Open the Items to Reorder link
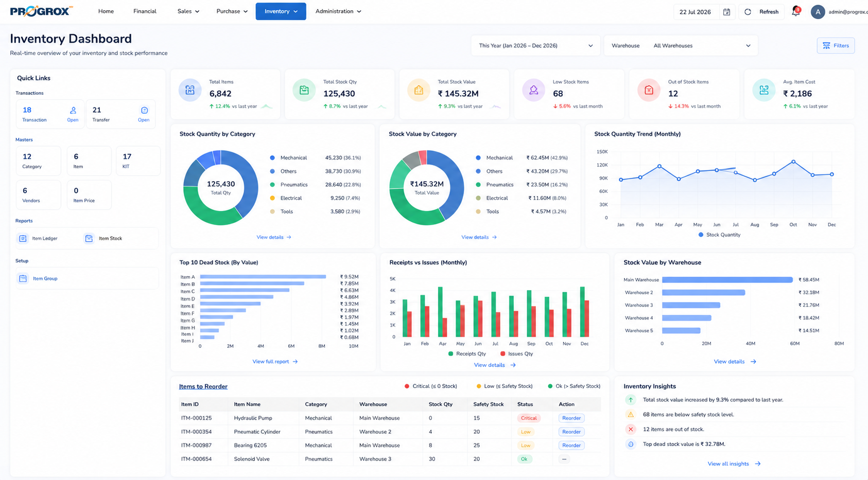Screen dimensions: 868x480 [x=203, y=387]
